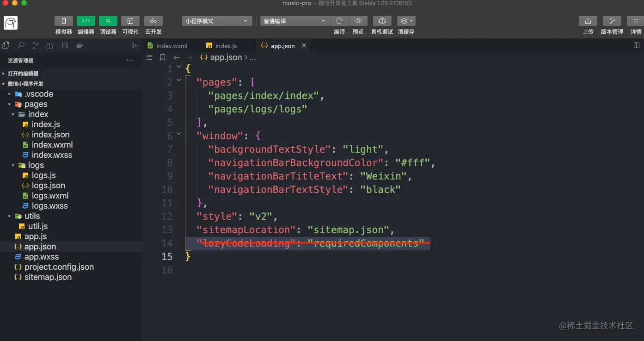The image size is (644, 341).
Task: Open the 可视化 visual editor
Action: tap(130, 21)
